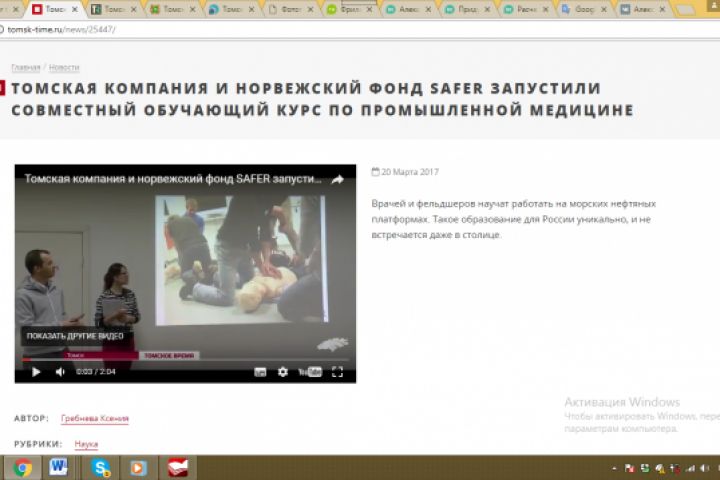Click the 'ПОКАЗАТЬ ДРУГИЕ ВИДЕО' overlay button
The width and height of the screenshot is (720, 480).
[x=75, y=336]
